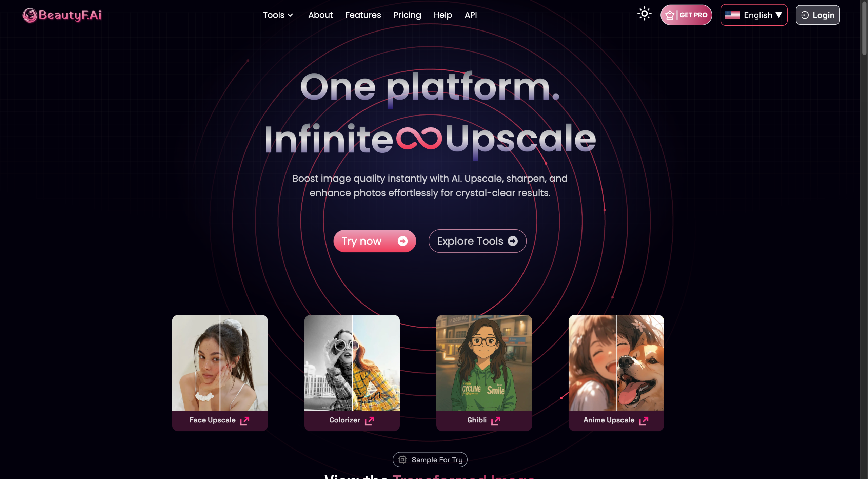Toggle the light/dark theme sun icon
This screenshot has height=479, width=868.
[x=644, y=14]
